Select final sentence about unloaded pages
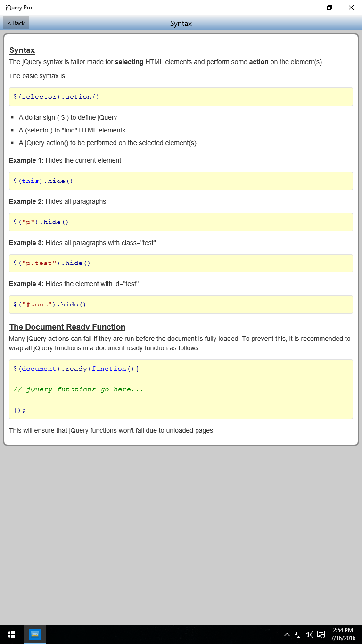This screenshot has width=362, height=644. (112, 430)
